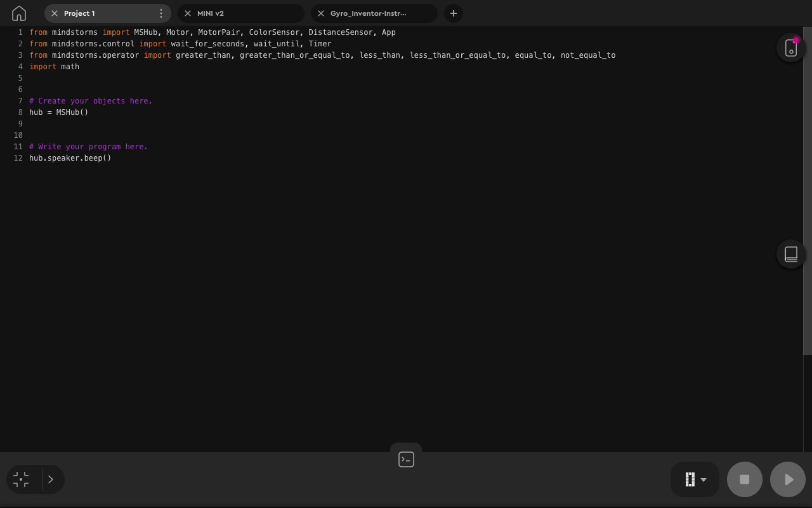Expand the bottom-left toolbar arrow
The height and width of the screenshot is (508, 812).
pyautogui.click(x=51, y=479)
